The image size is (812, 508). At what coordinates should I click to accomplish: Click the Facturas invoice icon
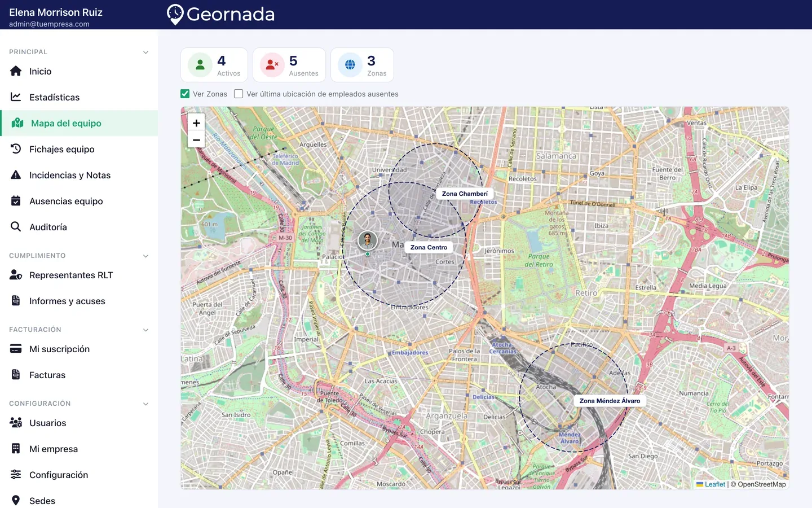coord(16,375)
